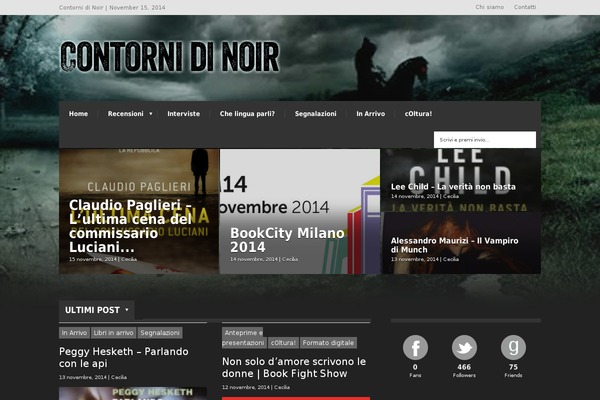600x400 pixels.
Task: Open Claudio Paglieri L'ultima cena article
Action: [130, 226]
